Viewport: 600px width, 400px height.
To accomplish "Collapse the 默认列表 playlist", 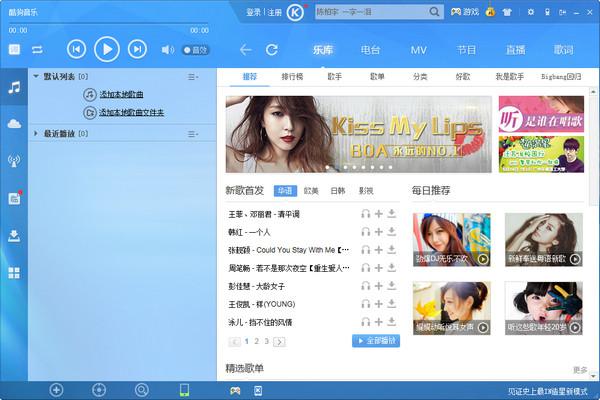I will coord(36,77).
